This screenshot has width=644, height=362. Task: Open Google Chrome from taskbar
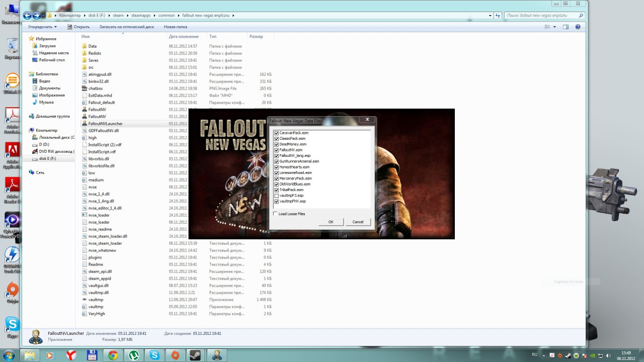[113, 355]
